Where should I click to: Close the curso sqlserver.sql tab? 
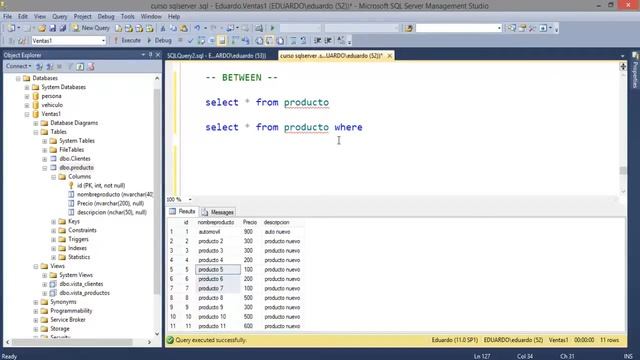tap(389, 56)
